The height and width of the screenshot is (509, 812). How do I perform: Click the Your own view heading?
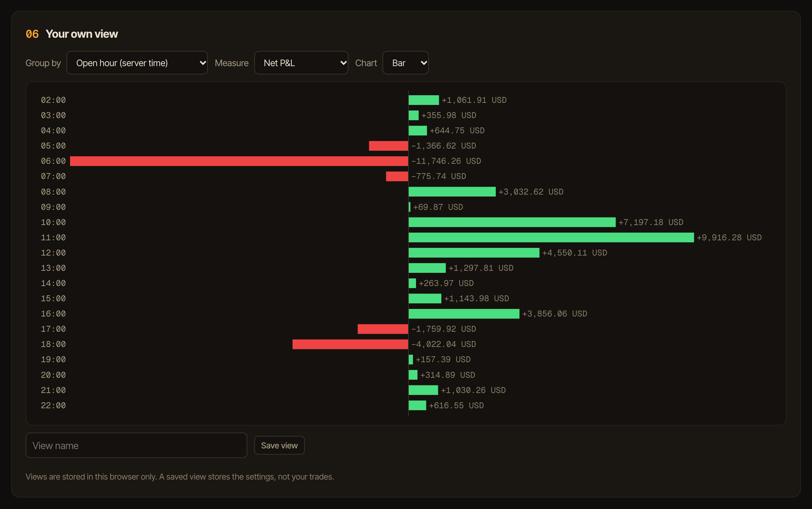tap(82, 34)
